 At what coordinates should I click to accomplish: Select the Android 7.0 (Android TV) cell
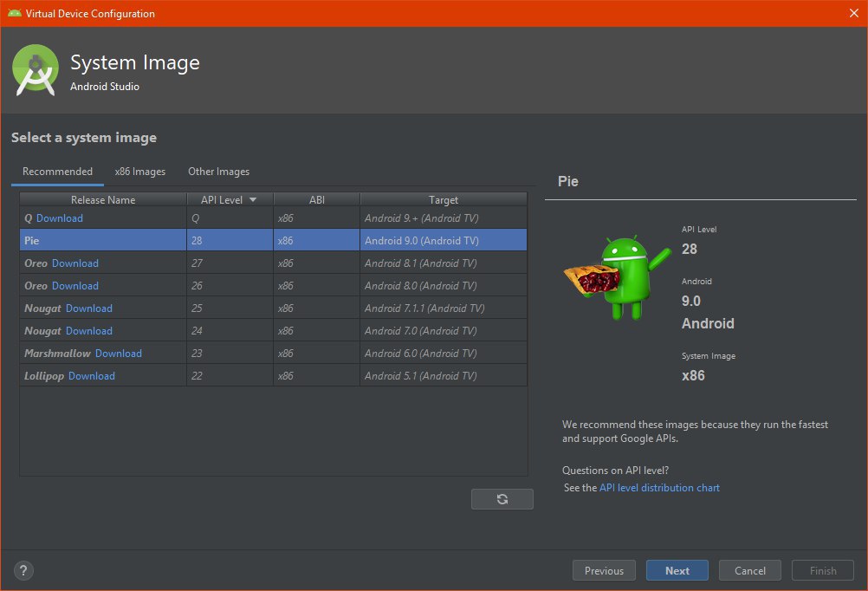pos(444,331)
